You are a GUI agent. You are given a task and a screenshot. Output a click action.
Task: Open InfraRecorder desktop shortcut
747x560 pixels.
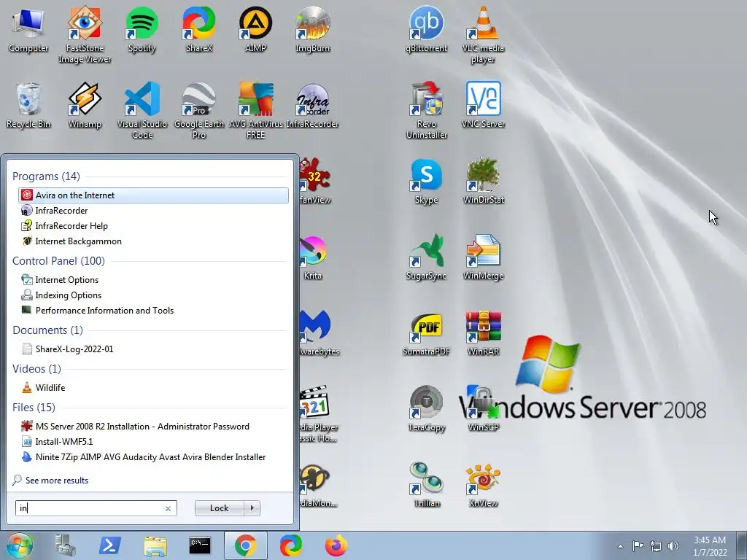pyautogui.click(x=312, y=106)
